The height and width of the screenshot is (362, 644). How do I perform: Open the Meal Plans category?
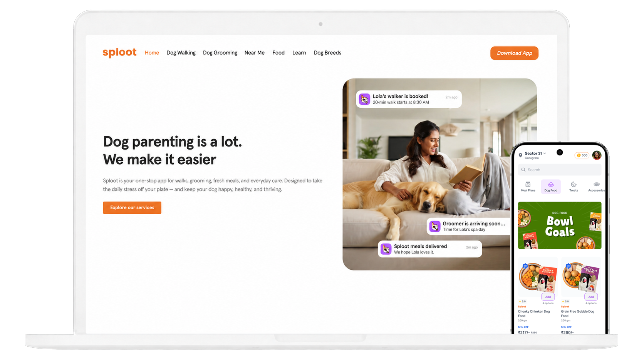pyautogui.click(x=528, y=187)
